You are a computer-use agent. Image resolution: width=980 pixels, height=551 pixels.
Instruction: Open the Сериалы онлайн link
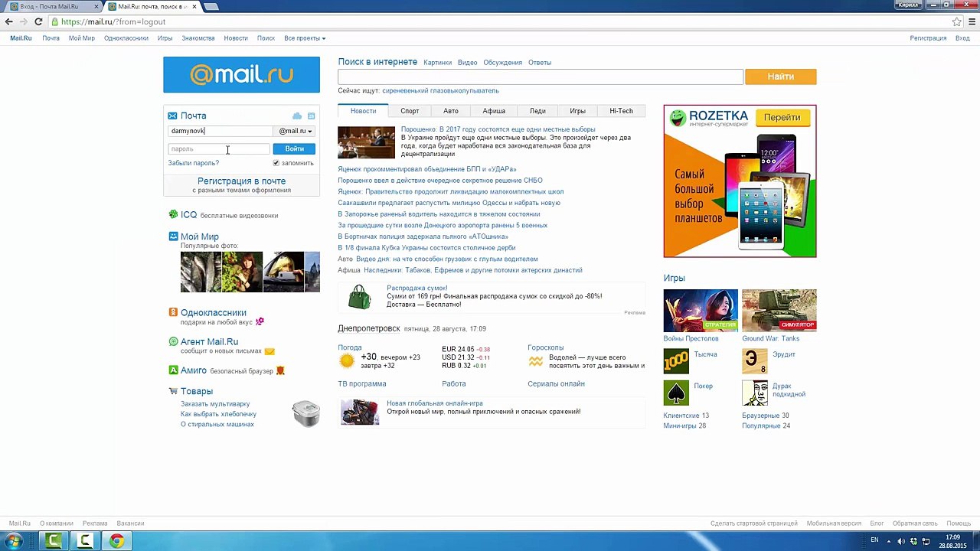pos(556,383)
